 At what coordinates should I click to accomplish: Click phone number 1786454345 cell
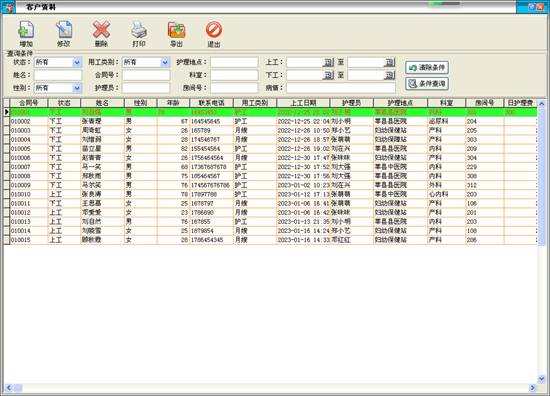tap(212, 240)
